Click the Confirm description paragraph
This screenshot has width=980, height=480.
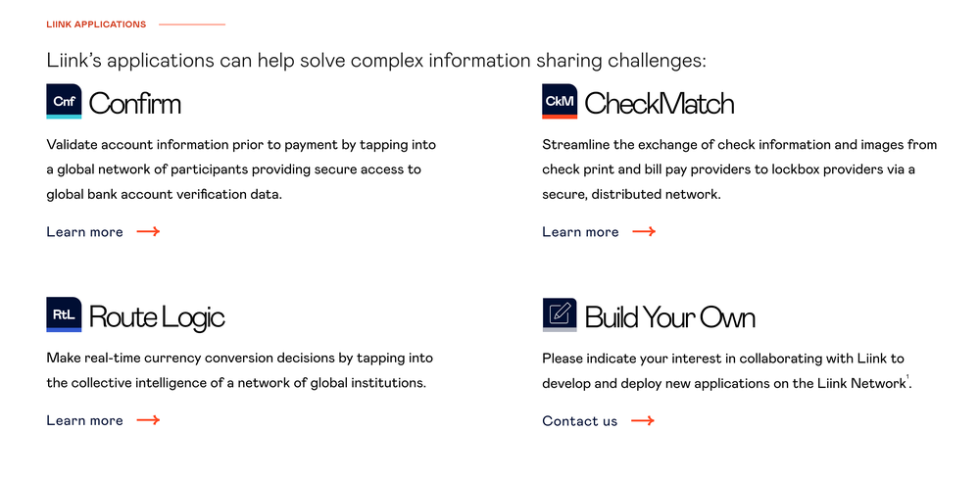(241, 169)
